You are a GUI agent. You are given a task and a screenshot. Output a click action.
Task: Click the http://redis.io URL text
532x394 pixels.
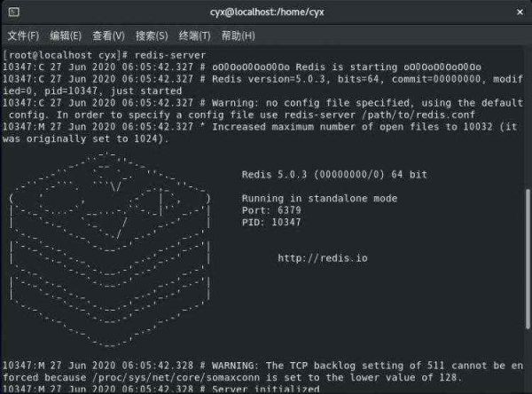click(x=323, y=258)
